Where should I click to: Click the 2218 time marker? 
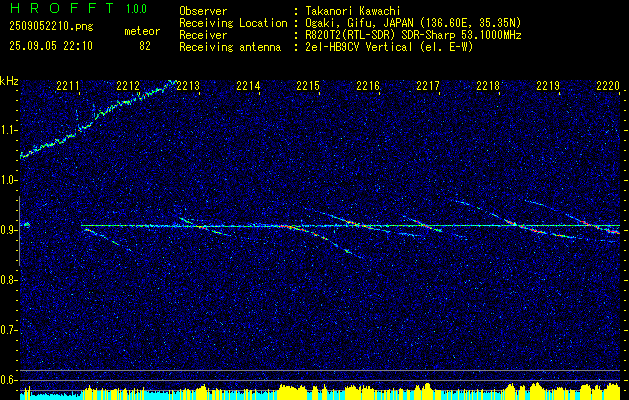point(488,85)
